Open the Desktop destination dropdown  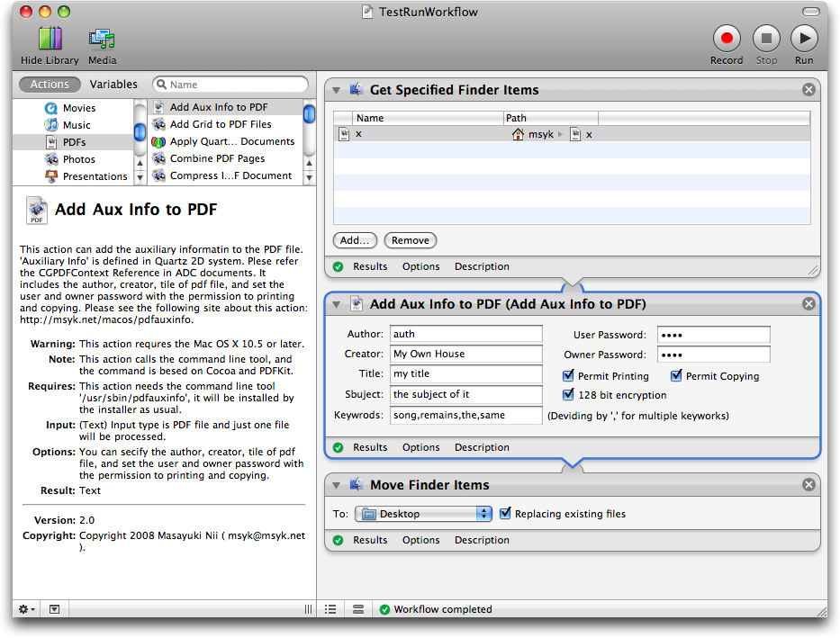pos(423,514)
